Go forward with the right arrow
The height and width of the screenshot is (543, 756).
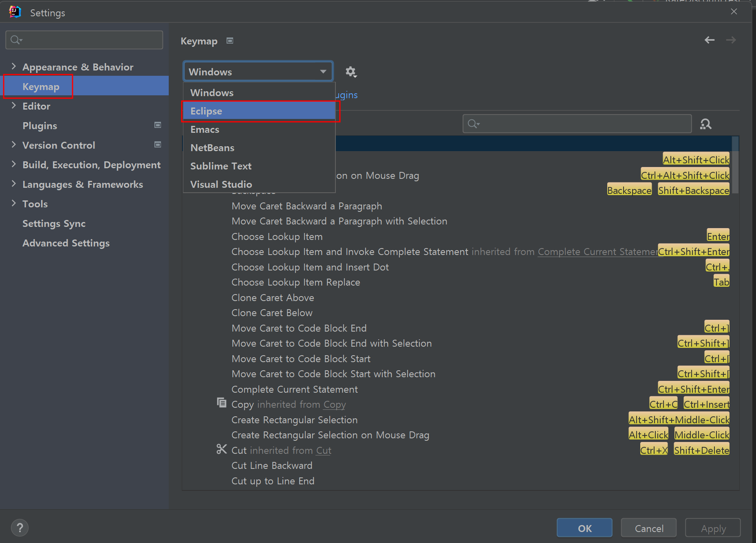click(731, 40)
